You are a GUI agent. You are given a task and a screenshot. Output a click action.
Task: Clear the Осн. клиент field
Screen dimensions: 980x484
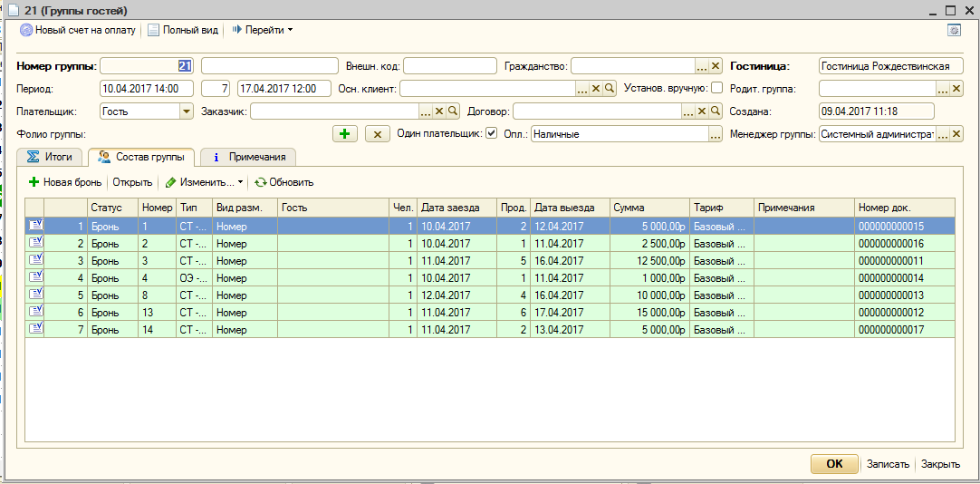click(596, 89)
